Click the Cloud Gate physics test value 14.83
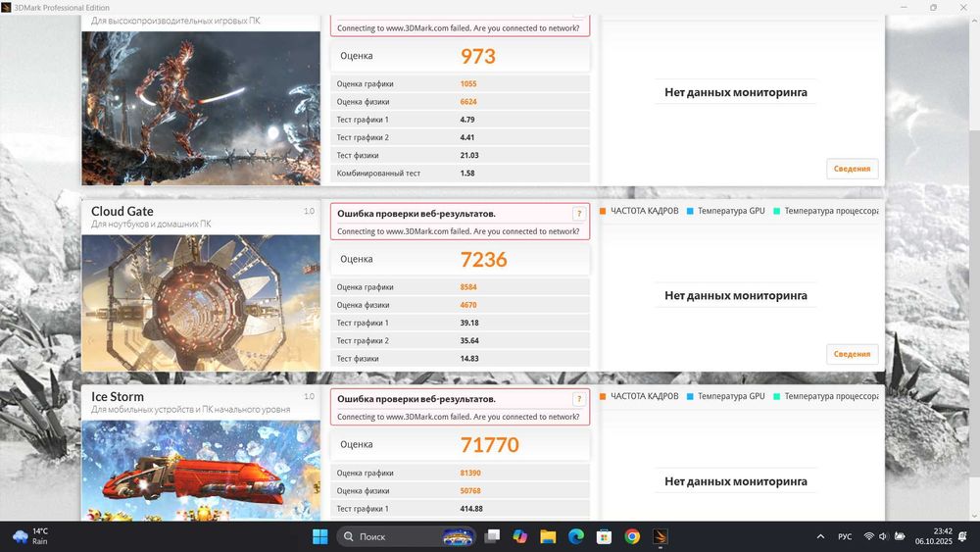Image resolution: width=980 pixels, height=552 pixels. (x=469, y=359)
